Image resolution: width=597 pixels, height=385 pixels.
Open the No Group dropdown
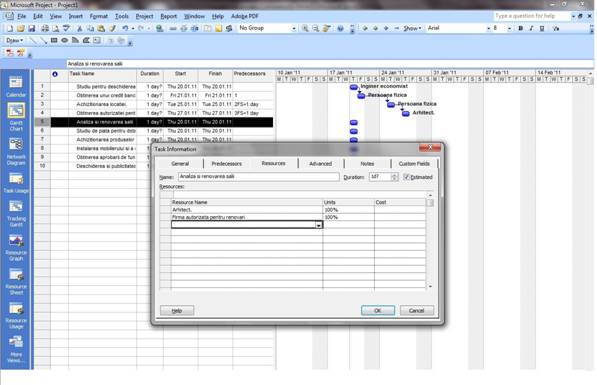pos(267,28)
